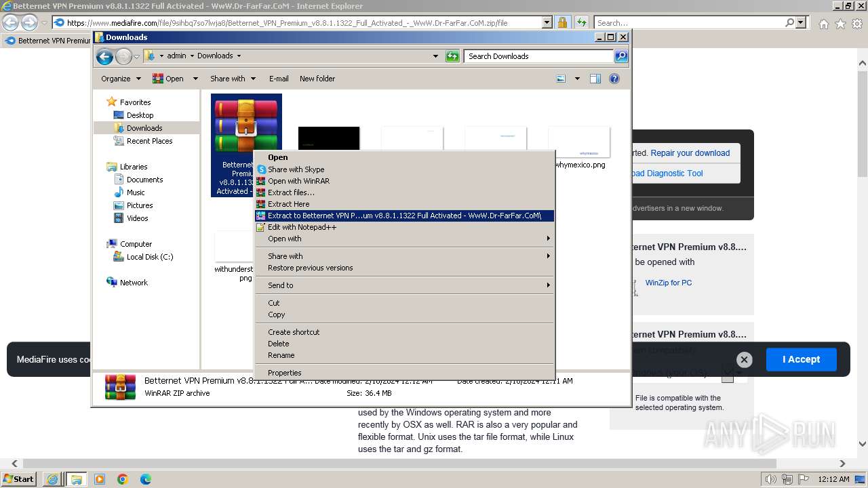Click Explorer forward arrow button
The height and width of the screenshot is (488, 868).
(123, 56)
